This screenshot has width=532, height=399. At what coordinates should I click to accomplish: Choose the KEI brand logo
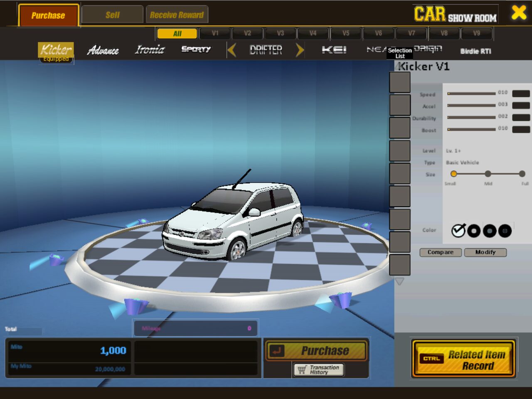pos(334,50)
